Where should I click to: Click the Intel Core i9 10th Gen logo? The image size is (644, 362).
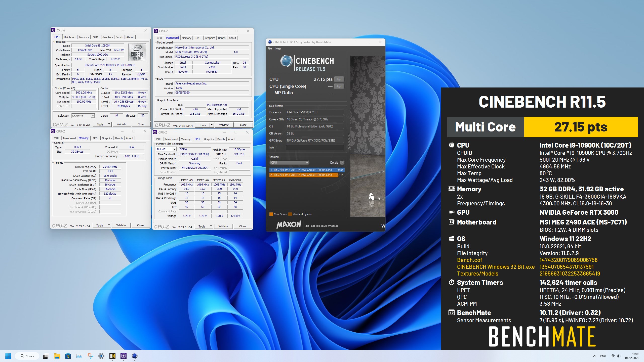tap(137, 52)
